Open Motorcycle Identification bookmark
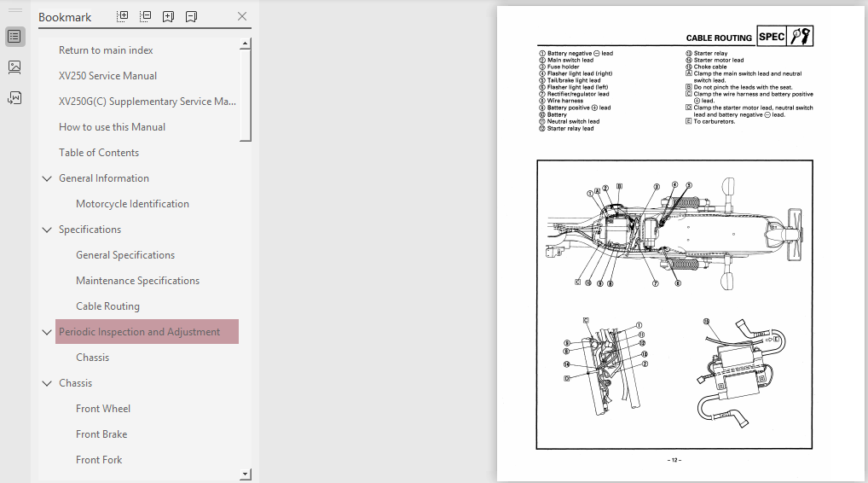The width and height of the screenshot is (868, 483). click(132, 204)
